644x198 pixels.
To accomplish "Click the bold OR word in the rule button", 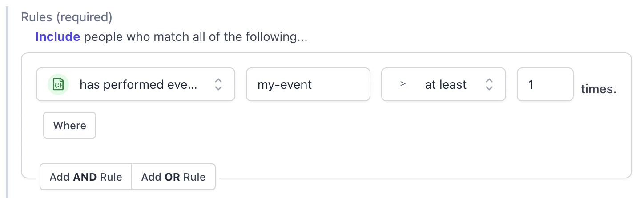I will pos(172,177).
